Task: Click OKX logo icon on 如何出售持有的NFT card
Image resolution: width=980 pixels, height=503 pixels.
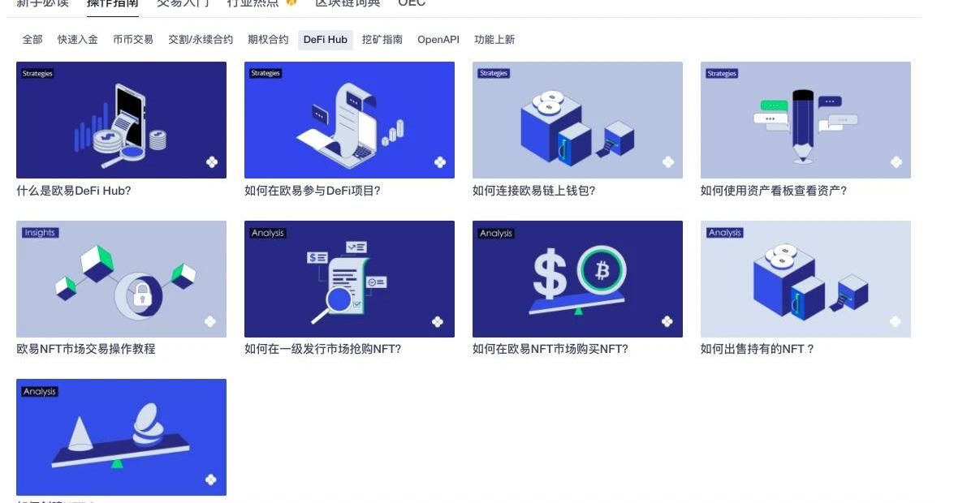Action: (895, 321)
